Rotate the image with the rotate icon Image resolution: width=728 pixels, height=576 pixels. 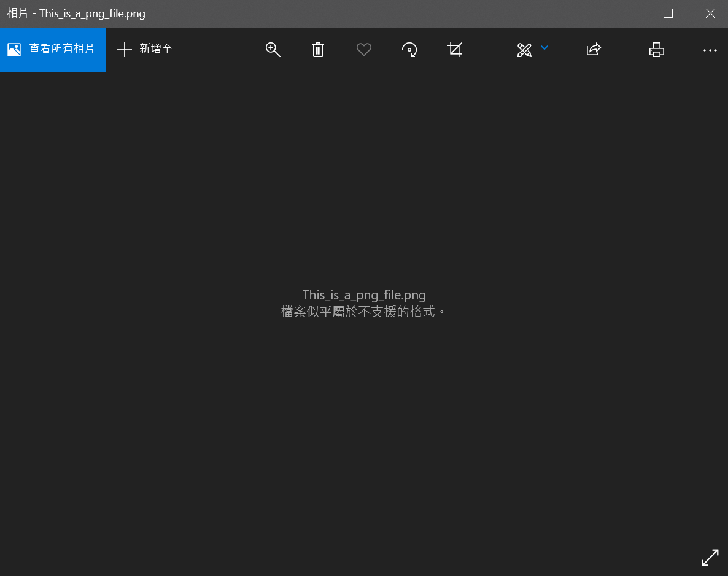pyautogui.click(x=409, y=50)
